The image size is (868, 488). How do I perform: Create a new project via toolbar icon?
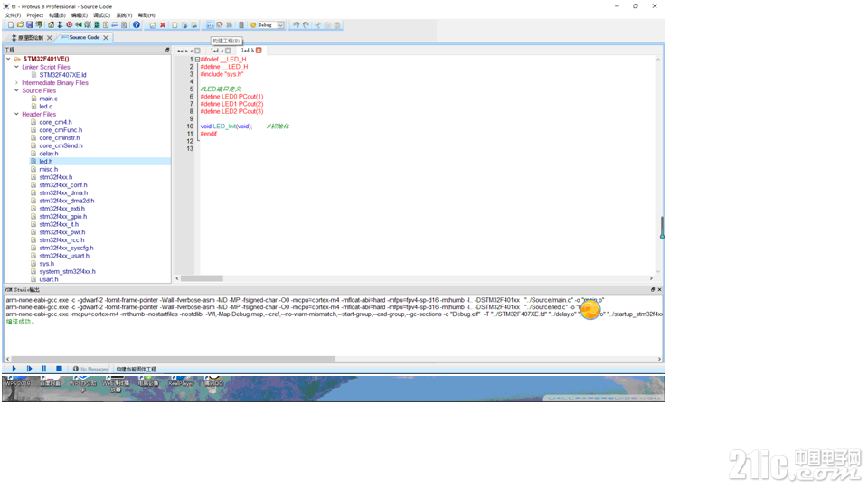coord(11,25)
